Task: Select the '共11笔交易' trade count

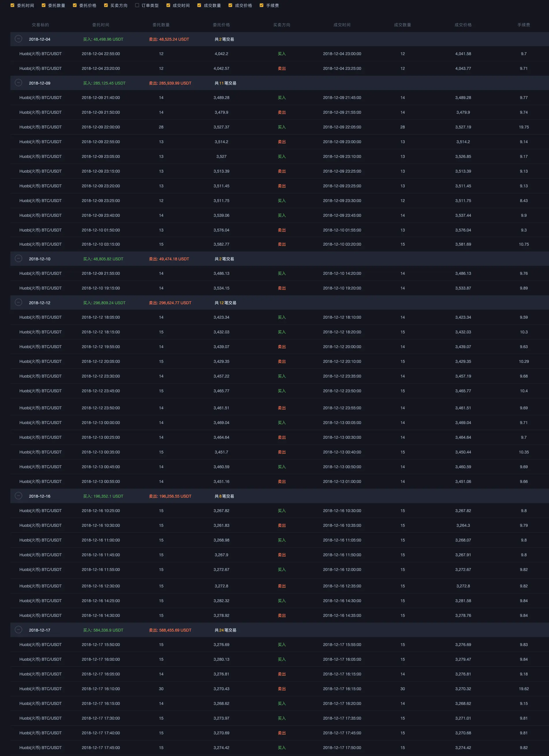Action: click(225, 83)
